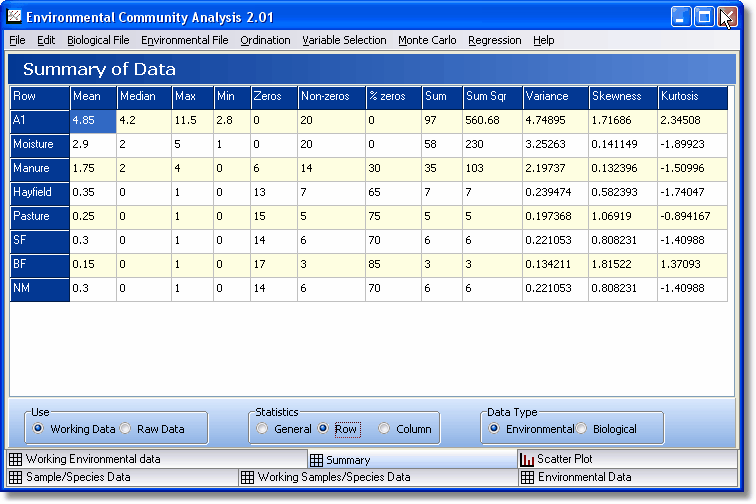Select the SF row header
The image size is (756, 504).
pos(40,242)
